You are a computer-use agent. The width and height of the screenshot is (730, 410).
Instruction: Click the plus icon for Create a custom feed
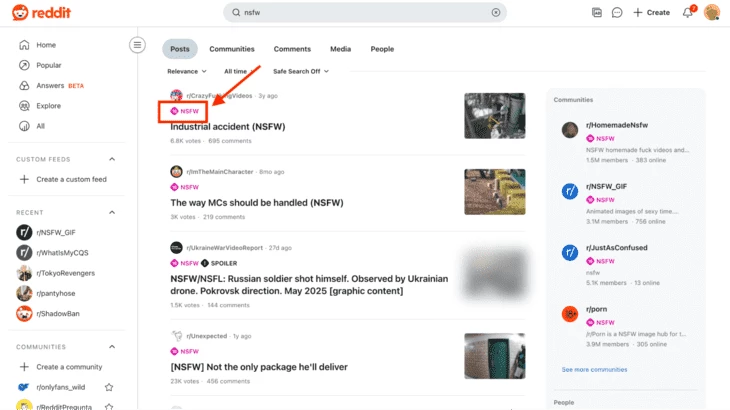24,179
